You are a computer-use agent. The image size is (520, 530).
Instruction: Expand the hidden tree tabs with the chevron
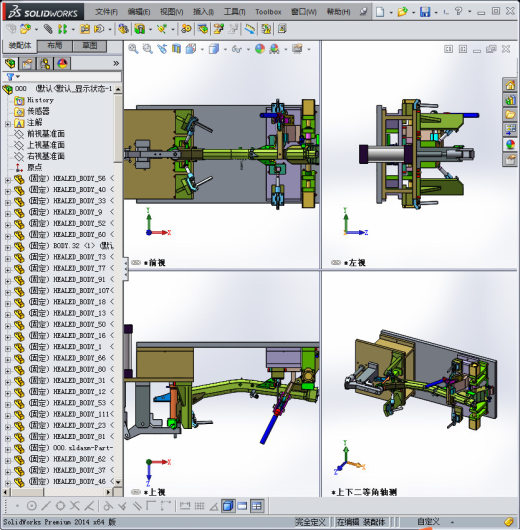pos(116,63)
